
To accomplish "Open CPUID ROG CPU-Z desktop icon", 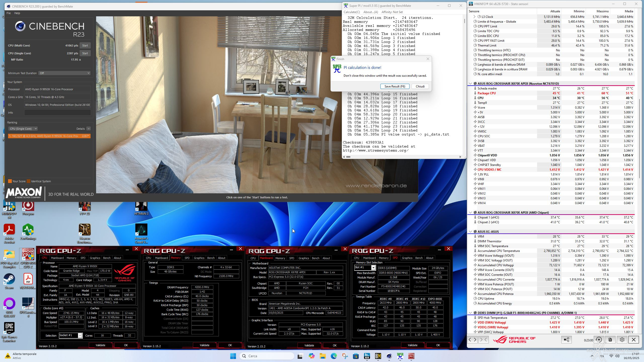I will click(x=28, y=258).
